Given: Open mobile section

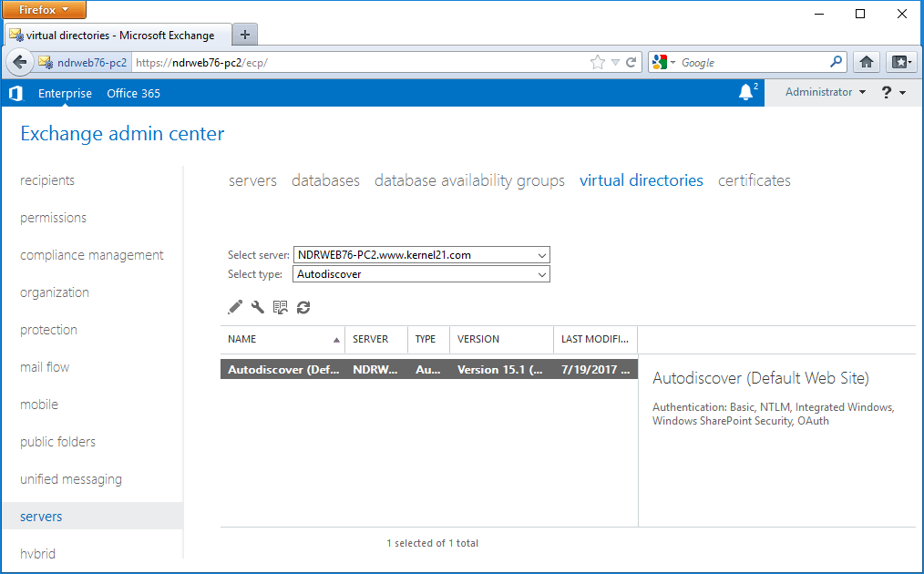Looking at the screenshot, I should pyautogui.click(x=39, y=405).
